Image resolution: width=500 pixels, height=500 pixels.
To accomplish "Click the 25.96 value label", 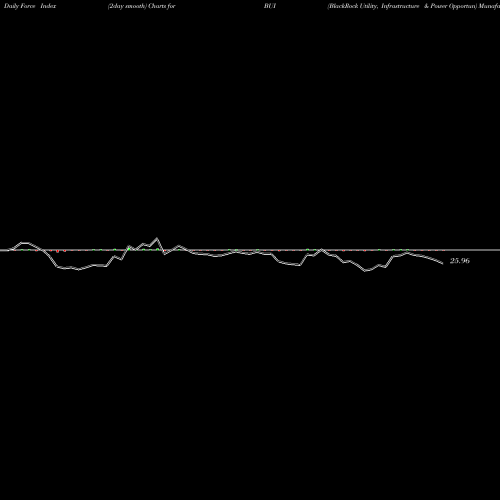I will (x=460, y=261).
